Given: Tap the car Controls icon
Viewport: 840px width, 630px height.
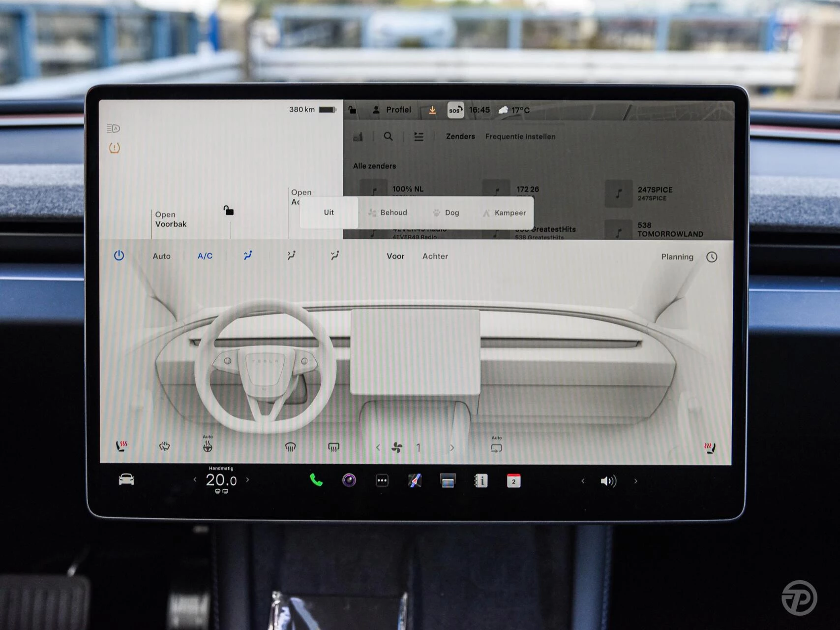Looking at the screenshot, I should tap(126, 479).
